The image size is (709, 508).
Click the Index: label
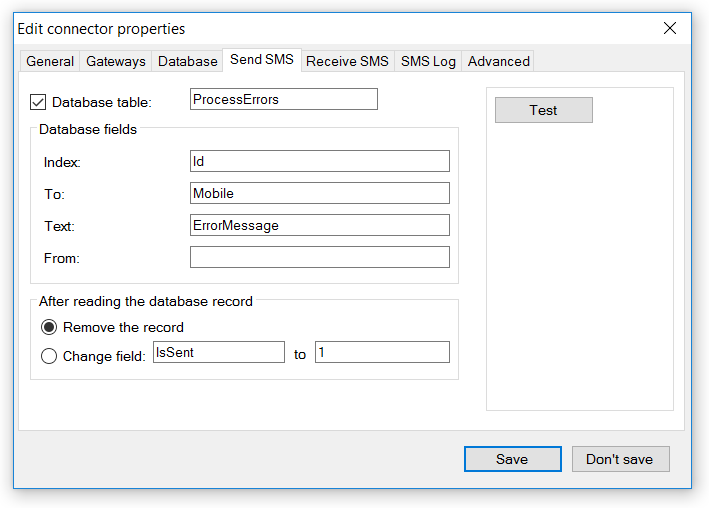(62, 162)
